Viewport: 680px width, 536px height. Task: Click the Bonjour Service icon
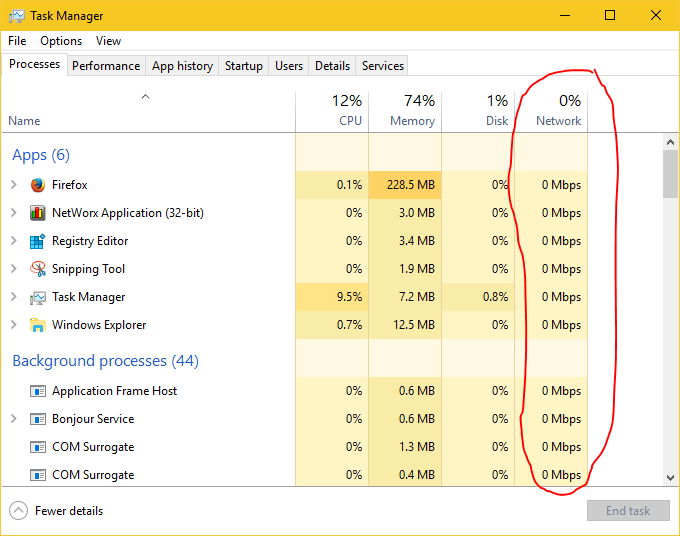38,419
